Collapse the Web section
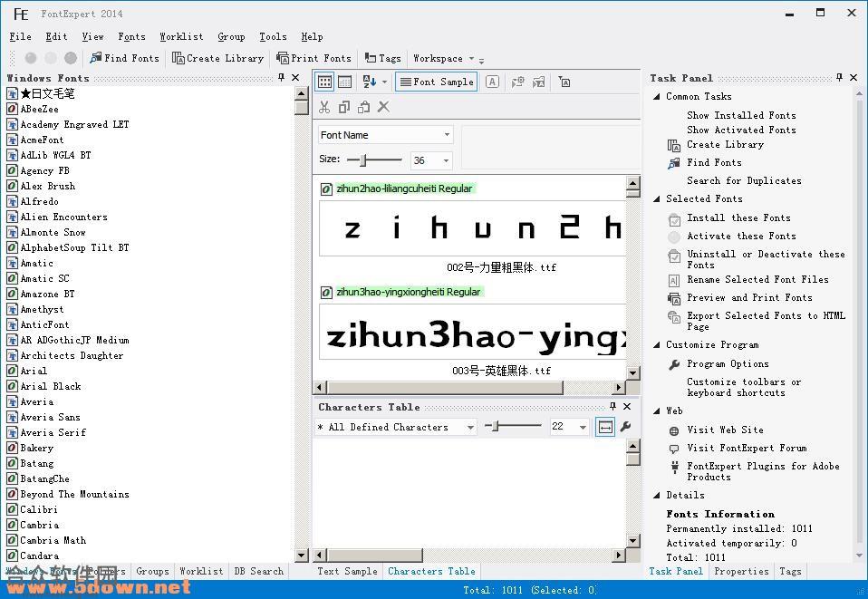Image resolution: width=868 pixels, height=599 pixels. [x=657, y=411]
